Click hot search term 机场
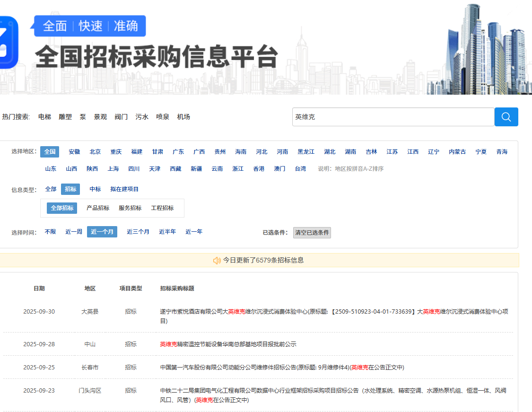Image resolution: width=532 pixels, height=412 pixels. (x=183, y=117)
